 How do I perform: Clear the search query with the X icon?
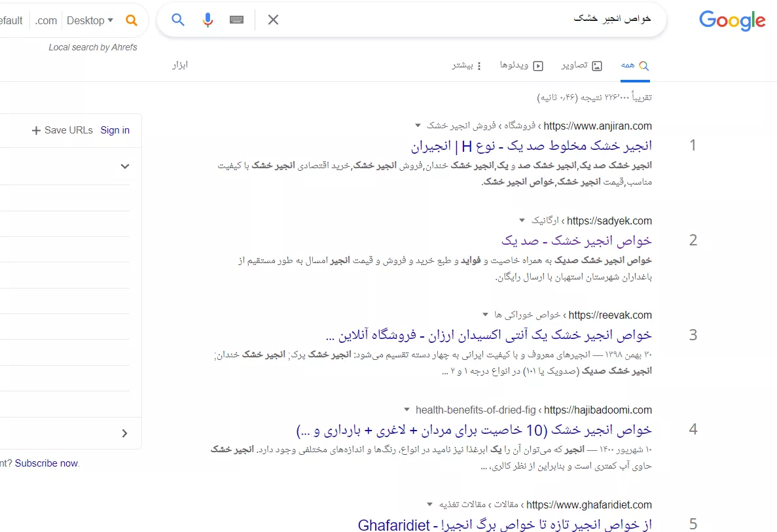(x=273, y=20)
